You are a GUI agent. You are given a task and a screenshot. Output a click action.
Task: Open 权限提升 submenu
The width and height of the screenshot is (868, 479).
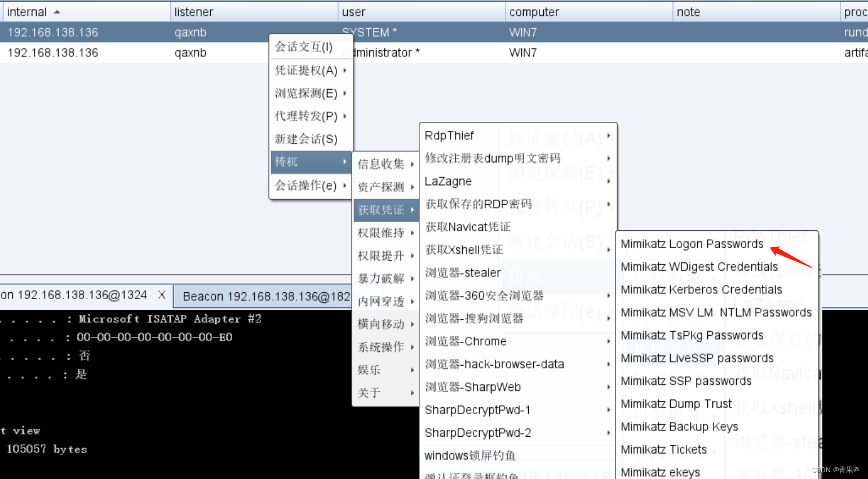tap(386, 256)
